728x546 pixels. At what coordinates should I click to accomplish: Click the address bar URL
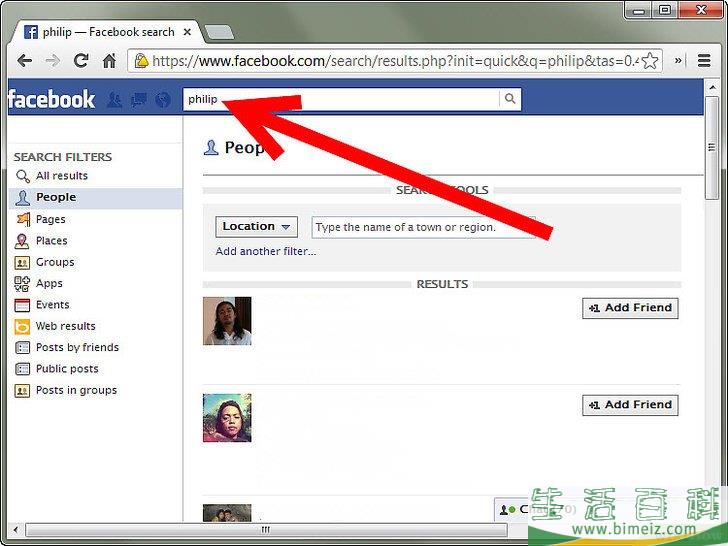coord(395,61)
